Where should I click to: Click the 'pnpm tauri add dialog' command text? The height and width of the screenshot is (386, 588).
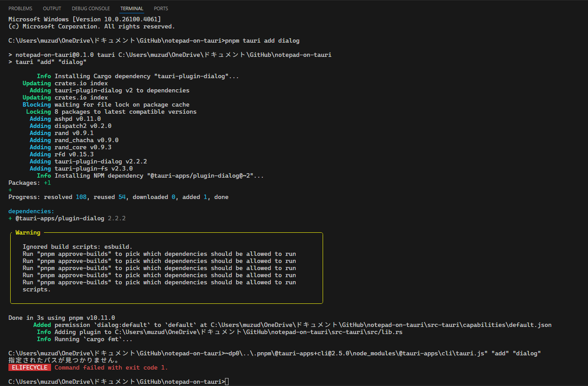(x=262, y=41)
